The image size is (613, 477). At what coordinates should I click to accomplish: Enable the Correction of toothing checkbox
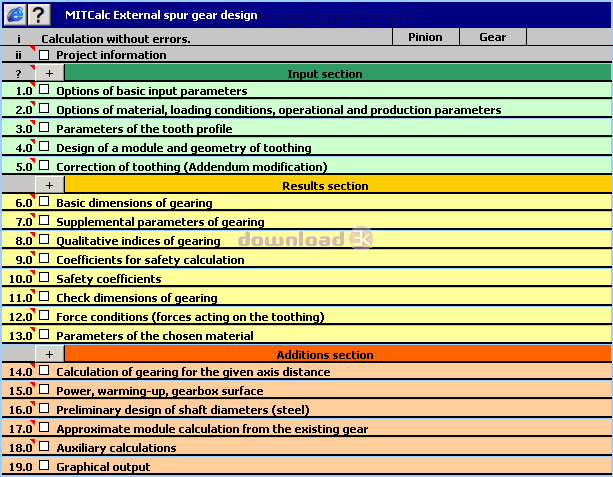coord(44,165)
